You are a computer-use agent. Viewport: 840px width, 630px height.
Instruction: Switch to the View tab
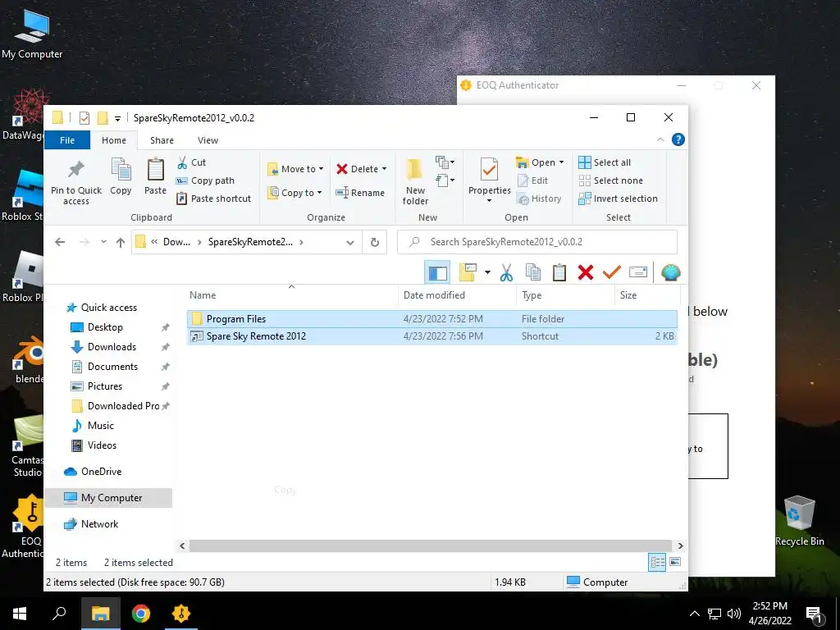click(208, 140)
